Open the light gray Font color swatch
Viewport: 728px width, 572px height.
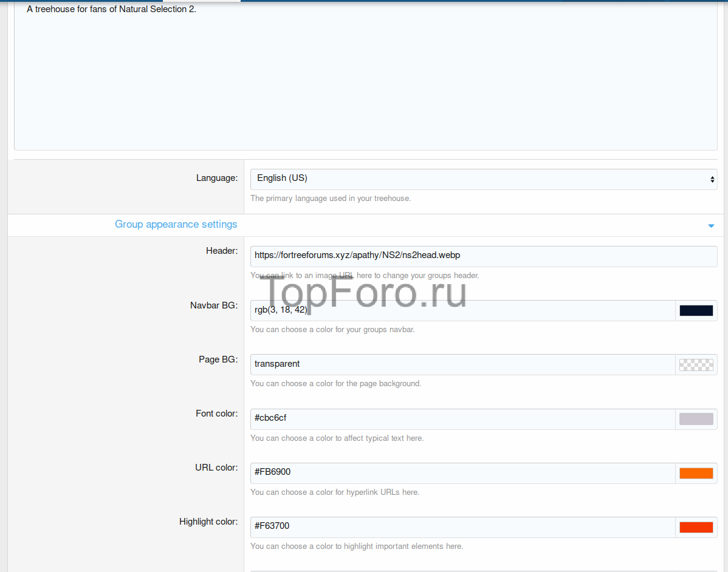tap(696, 418)
